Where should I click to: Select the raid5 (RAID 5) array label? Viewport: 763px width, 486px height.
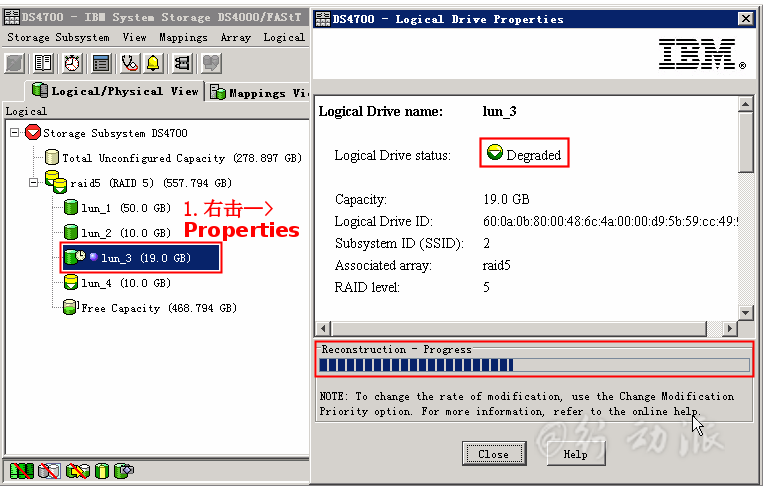[151, 183]
